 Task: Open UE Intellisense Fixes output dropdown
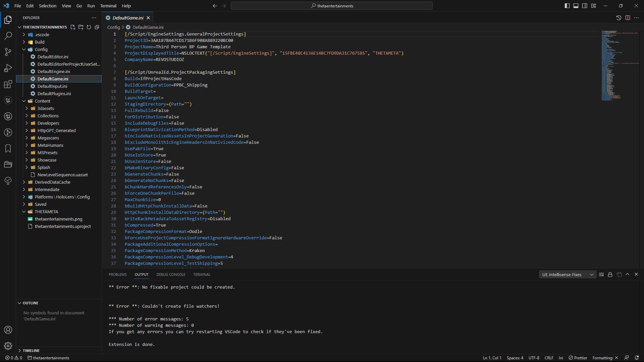(568, 275)
